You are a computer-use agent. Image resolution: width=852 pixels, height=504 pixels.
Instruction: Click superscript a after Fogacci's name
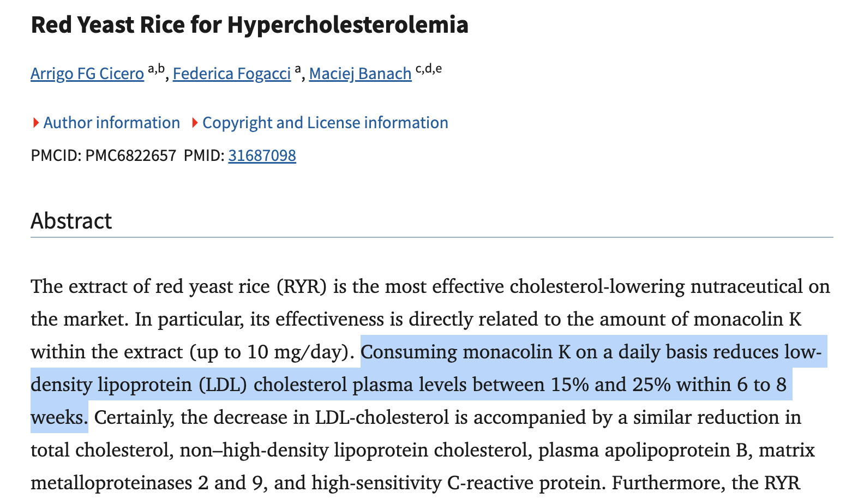tap(298, 69)
